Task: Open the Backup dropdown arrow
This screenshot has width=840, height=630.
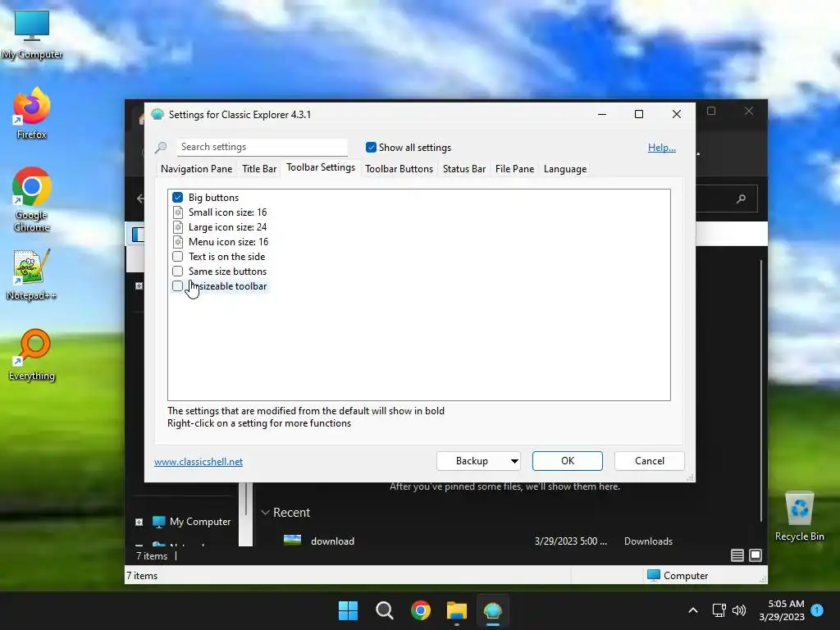Action: (514, 461)
